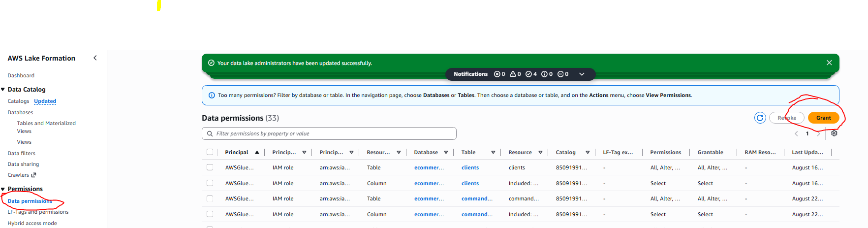Image resolution: width=868 pixels, height=228 pixels.
Task: Focus the filter permissions search field
Action: (x=329, y=133)
